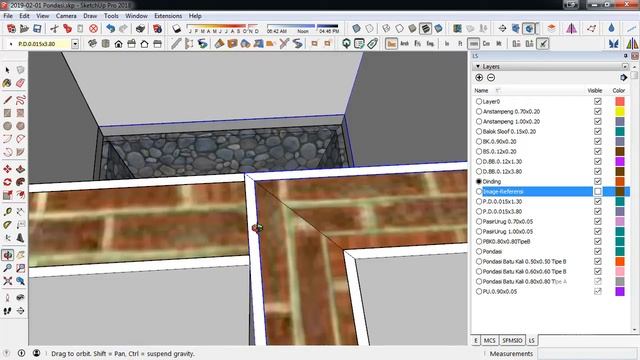Change the Layer0 color swatch
The height and width of the screenshot is (360, 640).
tap(620, 101)
